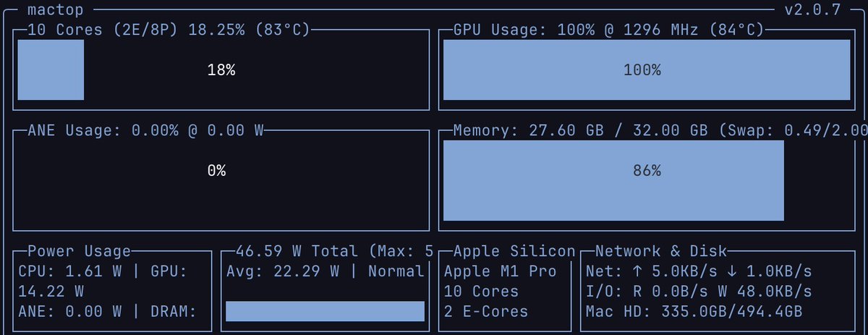Click the CPU usage bar at 18%
This screenshot has width=868, height=335.
click(x=51, y=69)
